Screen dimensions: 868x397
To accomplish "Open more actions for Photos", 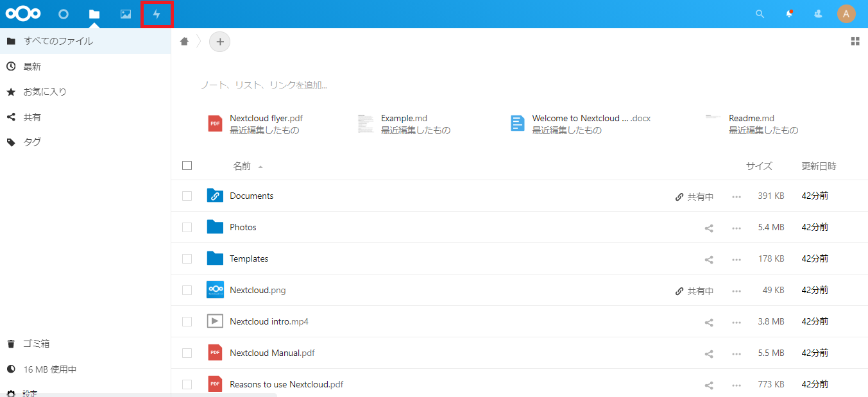I will pyautogui.click(x=736, y=228).
